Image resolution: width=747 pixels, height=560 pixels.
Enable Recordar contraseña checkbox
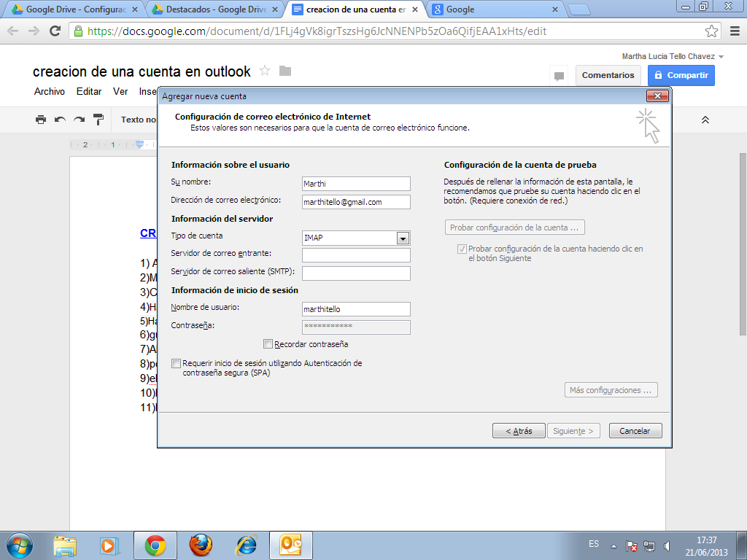[268, 344]
